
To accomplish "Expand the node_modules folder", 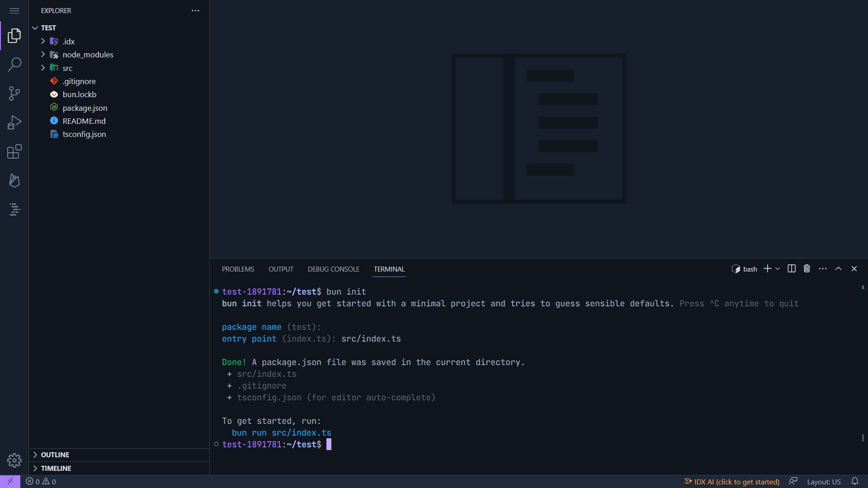I will [x=119, y=55].
